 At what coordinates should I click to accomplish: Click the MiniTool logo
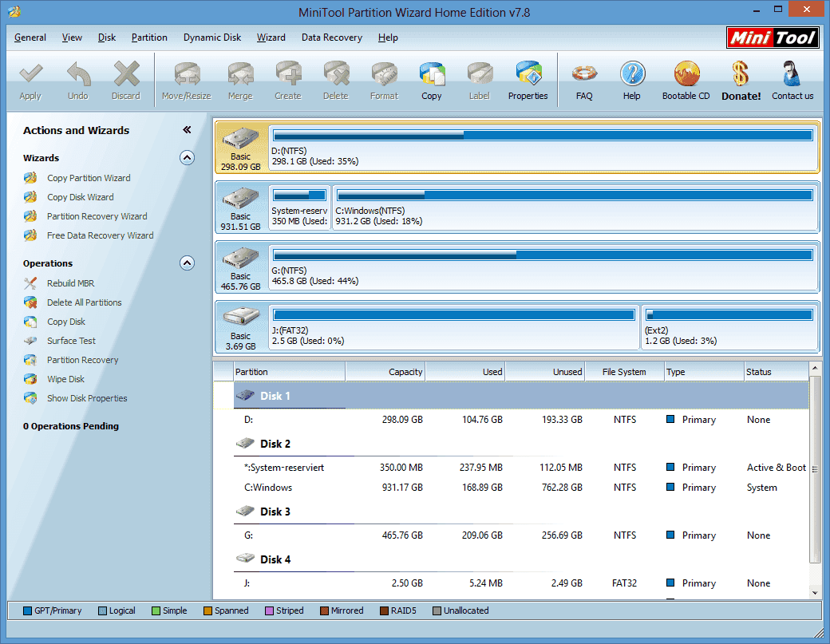(773, 38)
